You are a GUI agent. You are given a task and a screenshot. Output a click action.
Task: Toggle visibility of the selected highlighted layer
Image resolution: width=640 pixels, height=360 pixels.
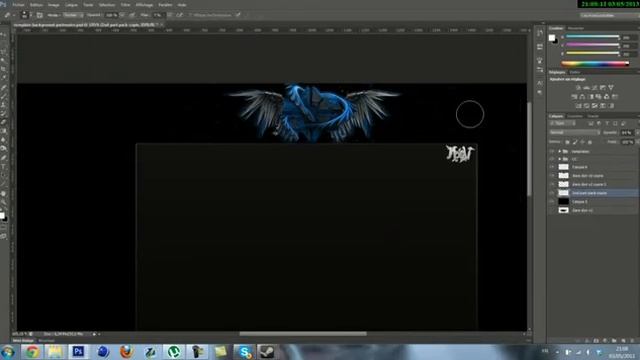click(552, 193)
